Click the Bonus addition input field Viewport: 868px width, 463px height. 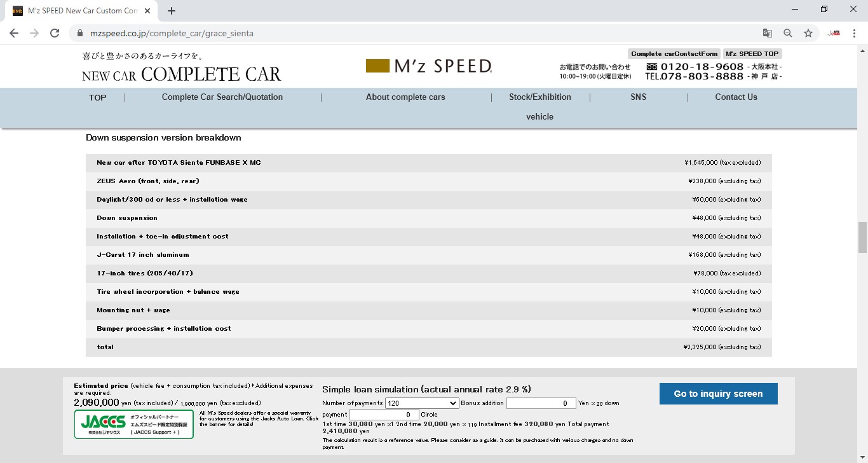coord(541,403)
